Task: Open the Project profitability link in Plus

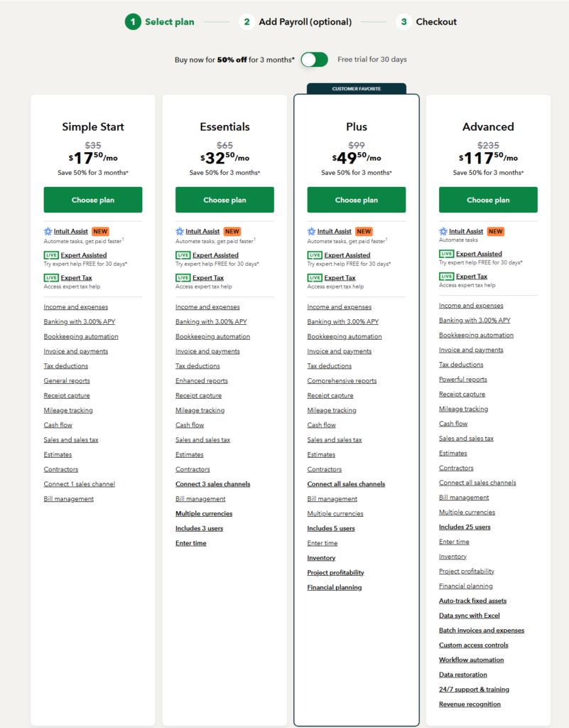Action: pos(335,573)
